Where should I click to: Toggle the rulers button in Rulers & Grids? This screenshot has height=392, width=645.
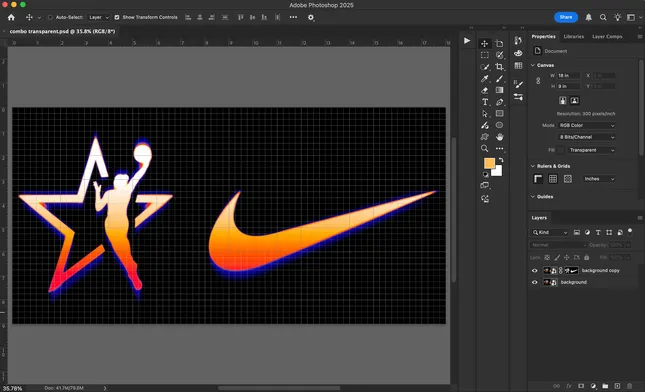click(x=538, y=179)
